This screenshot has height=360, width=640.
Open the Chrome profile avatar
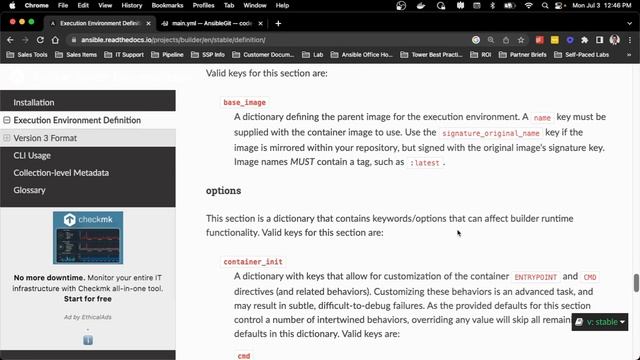(614, 40)
